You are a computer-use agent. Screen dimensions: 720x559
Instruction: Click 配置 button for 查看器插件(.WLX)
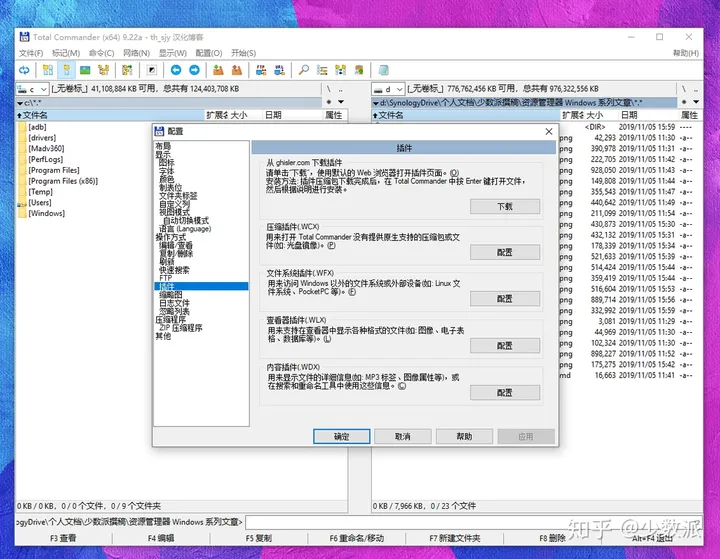(505, 345)
